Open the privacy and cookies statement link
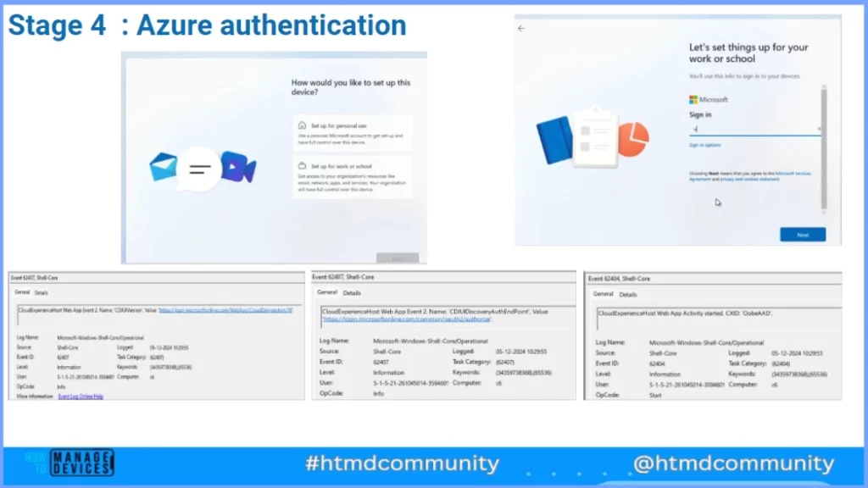Screen dimensions: 868x488 pos(749,180)
